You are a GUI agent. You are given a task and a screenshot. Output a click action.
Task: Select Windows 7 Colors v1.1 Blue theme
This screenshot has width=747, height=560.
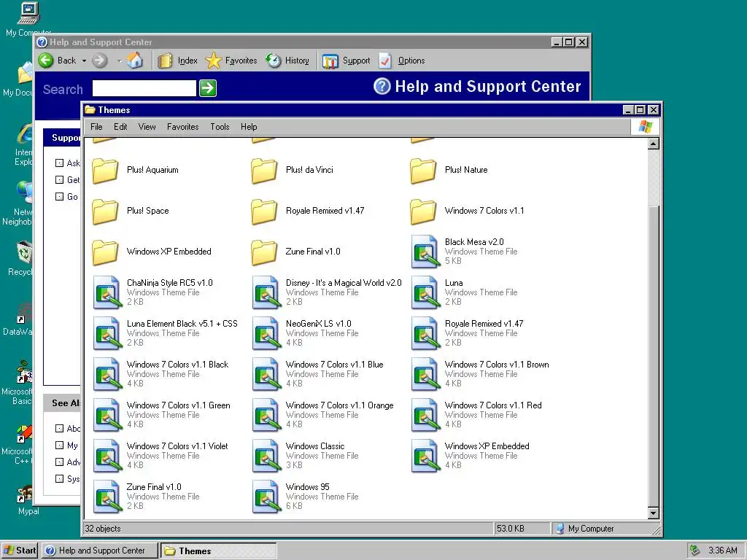[318, 374]
